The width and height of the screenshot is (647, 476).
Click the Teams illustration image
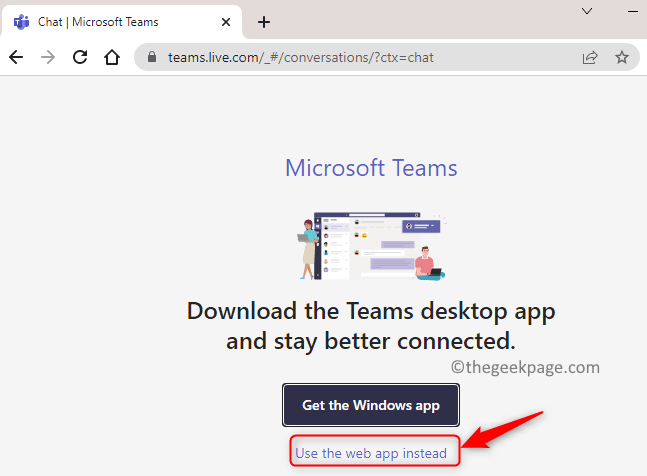pos(372,246)
